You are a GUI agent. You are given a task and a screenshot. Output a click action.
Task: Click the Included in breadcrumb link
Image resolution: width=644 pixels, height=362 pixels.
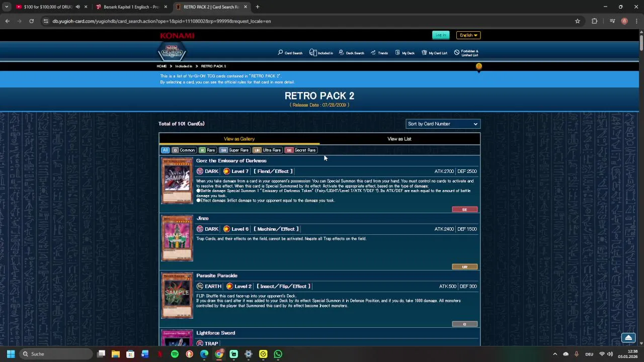[184, 66]
